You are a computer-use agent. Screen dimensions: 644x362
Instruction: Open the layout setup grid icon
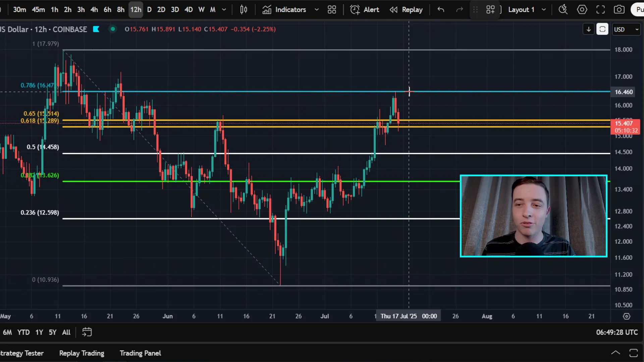pos(490,10)
